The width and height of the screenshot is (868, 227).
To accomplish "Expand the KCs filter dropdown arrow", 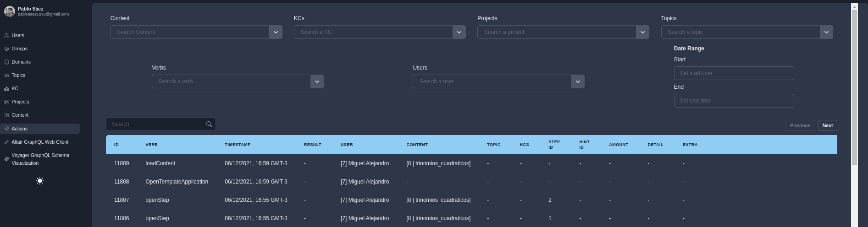I will pos(459,32).
